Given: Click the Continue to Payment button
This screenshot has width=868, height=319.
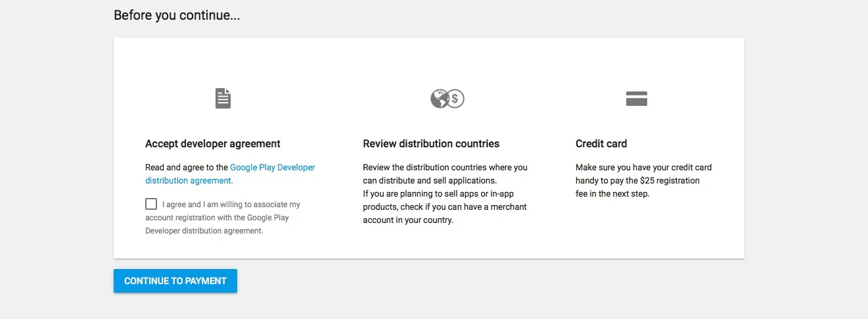Looking at the screenshot, I should [175, 281].
